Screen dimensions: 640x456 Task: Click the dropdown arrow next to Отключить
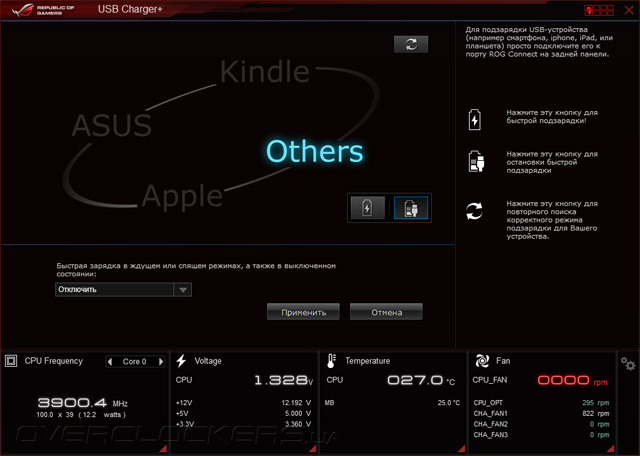182,289
